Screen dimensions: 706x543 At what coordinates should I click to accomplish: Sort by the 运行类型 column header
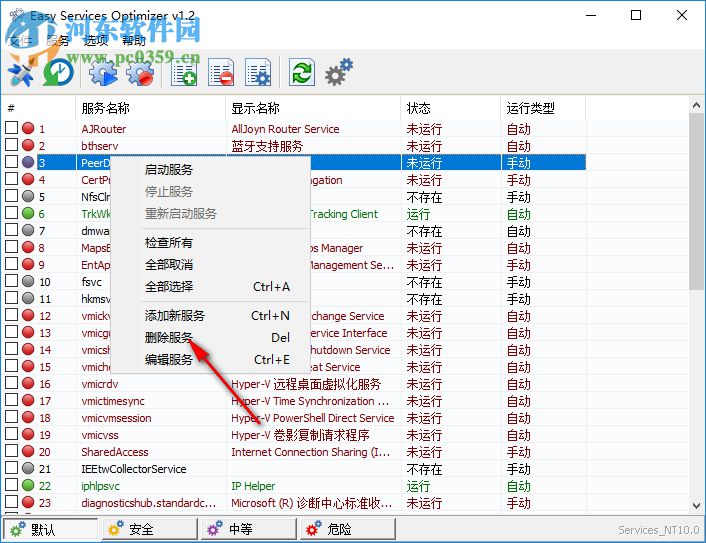(x=543, y=108)
